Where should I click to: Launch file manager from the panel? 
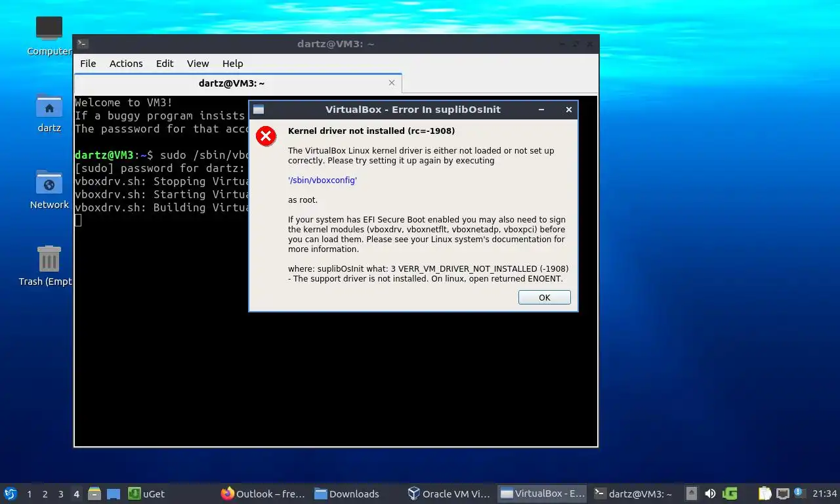(94, 493)
